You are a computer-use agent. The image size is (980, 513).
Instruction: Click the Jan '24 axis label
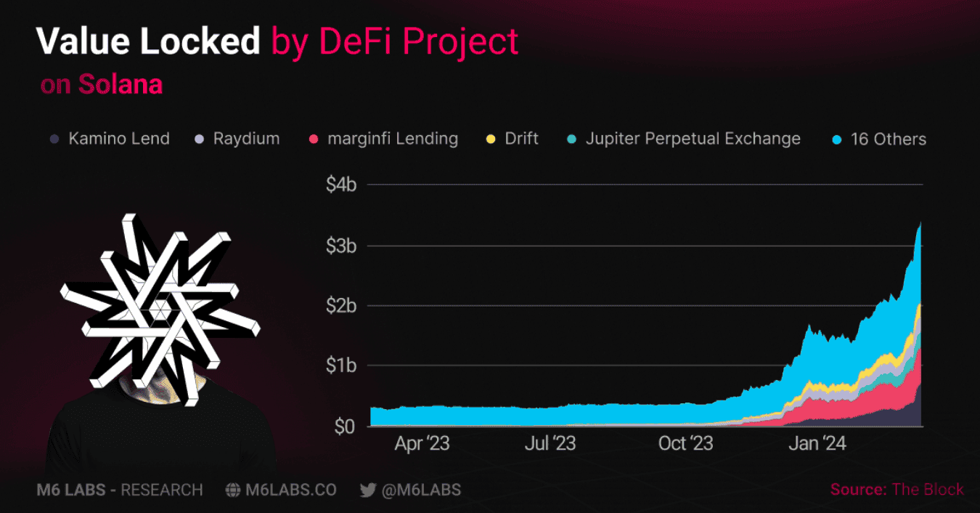point(817,444)
